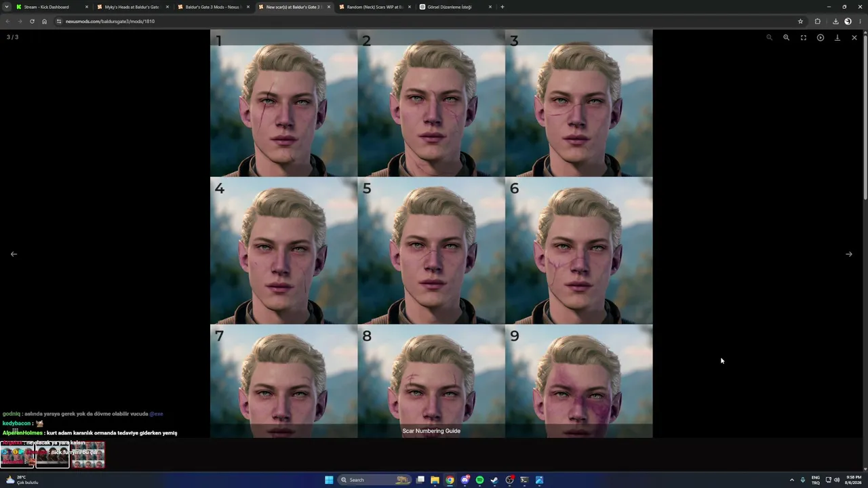Click the microphone icon in the system tray

803,480
